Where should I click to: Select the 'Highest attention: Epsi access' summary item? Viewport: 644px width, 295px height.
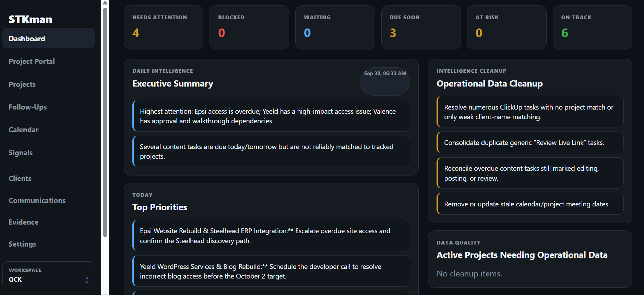tap(271, 116)
